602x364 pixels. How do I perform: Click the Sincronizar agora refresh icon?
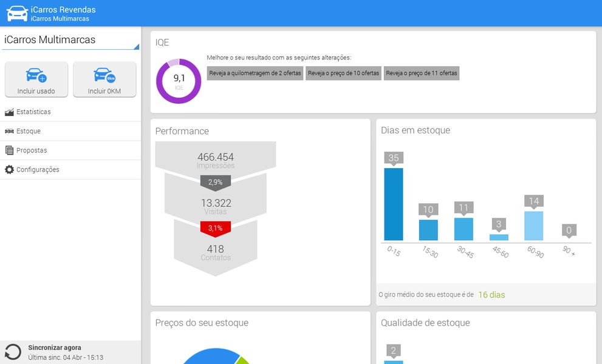(x=13, y=352)
